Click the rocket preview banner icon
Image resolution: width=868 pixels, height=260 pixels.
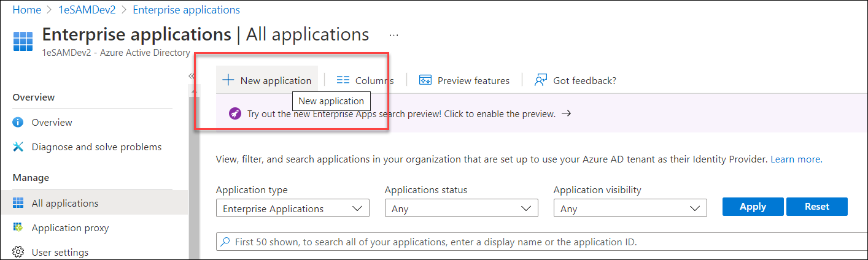coord(234,113)
